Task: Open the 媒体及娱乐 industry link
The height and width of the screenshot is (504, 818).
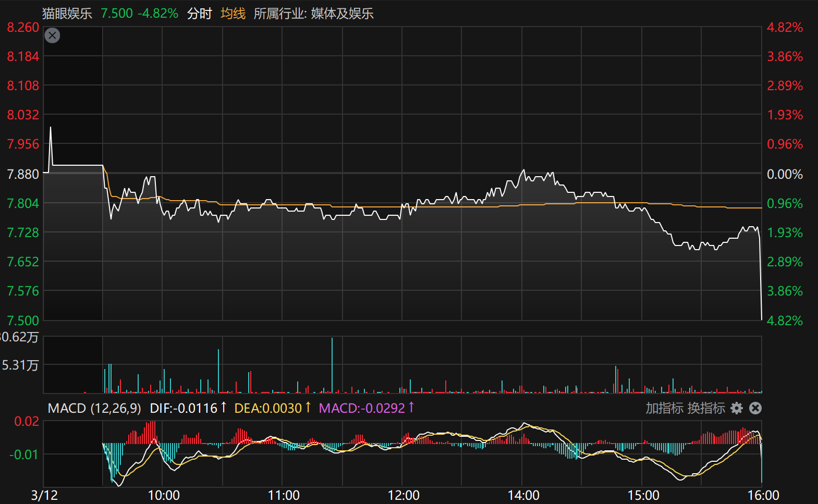Action: [342, 14]
